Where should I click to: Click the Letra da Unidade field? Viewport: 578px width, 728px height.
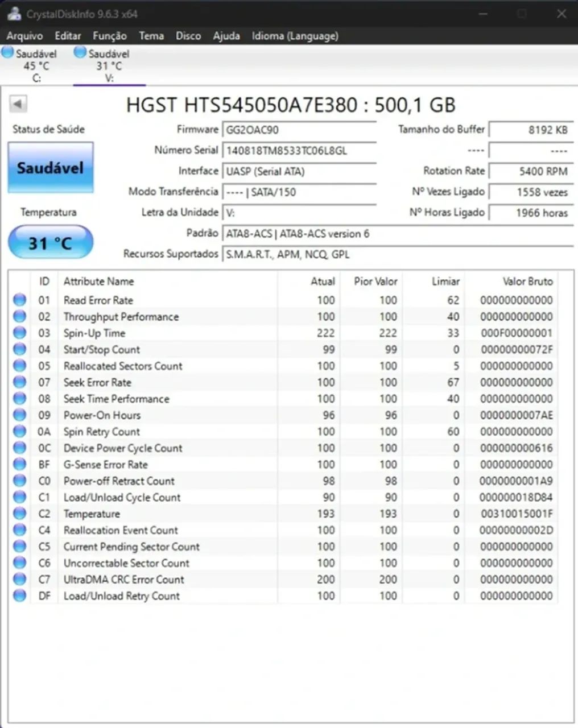click(x=299, y=213)
